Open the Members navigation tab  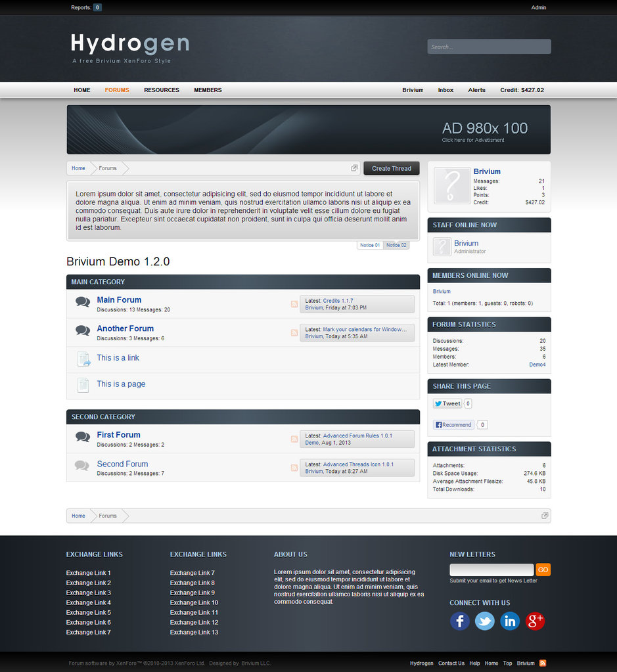[x=208, y=90]
